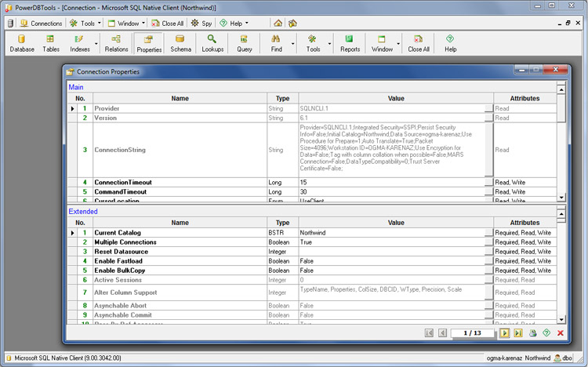Image resolution: width=588 pixels, height=367 pixels.
Task: Click the red X navigator icon
Action: pyautogui.click(x=560, y=333)
